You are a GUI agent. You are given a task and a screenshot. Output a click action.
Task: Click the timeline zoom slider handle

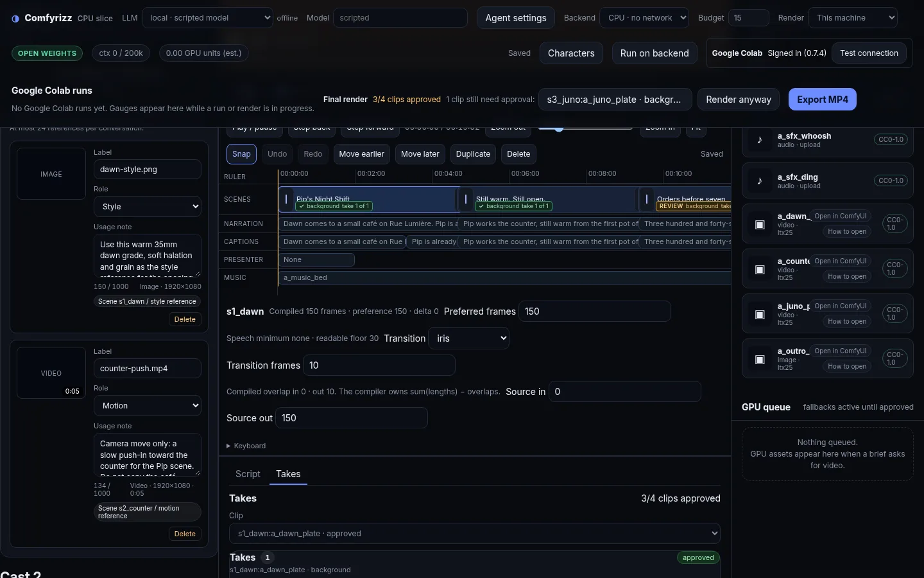pyautogui.click(x=559, y=128)
